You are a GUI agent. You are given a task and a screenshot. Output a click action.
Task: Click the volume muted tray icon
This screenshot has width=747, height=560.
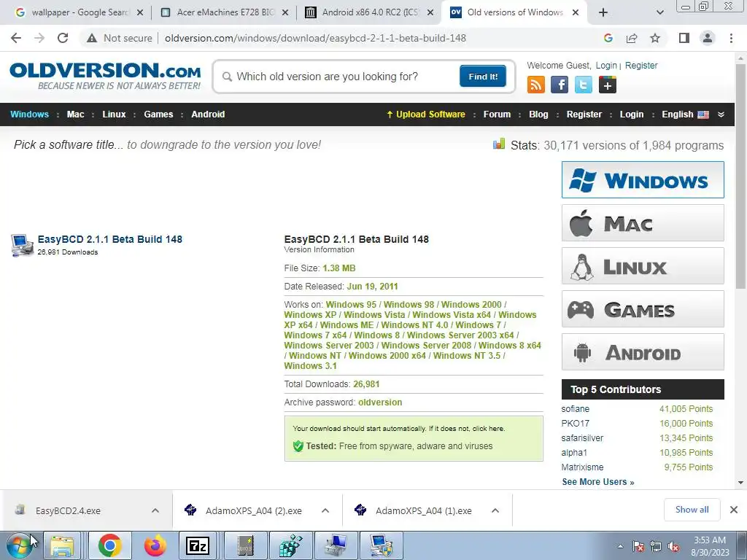(x=673, y=547)
